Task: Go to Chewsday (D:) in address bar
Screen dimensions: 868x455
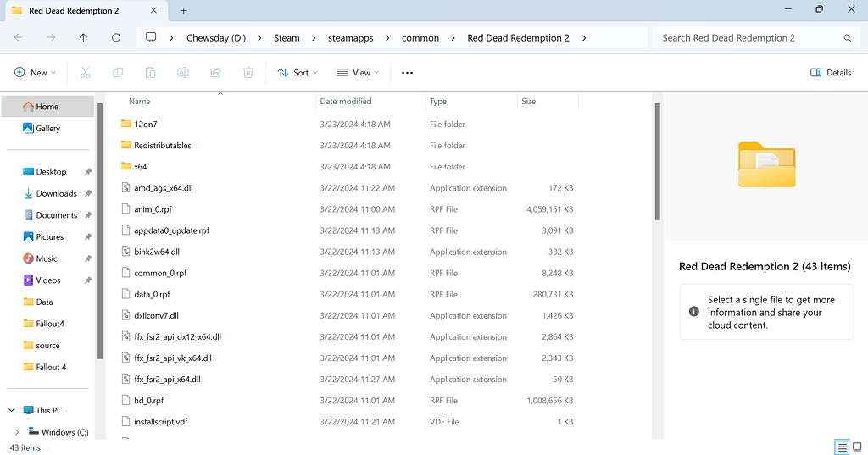Action: coord(216,37)
